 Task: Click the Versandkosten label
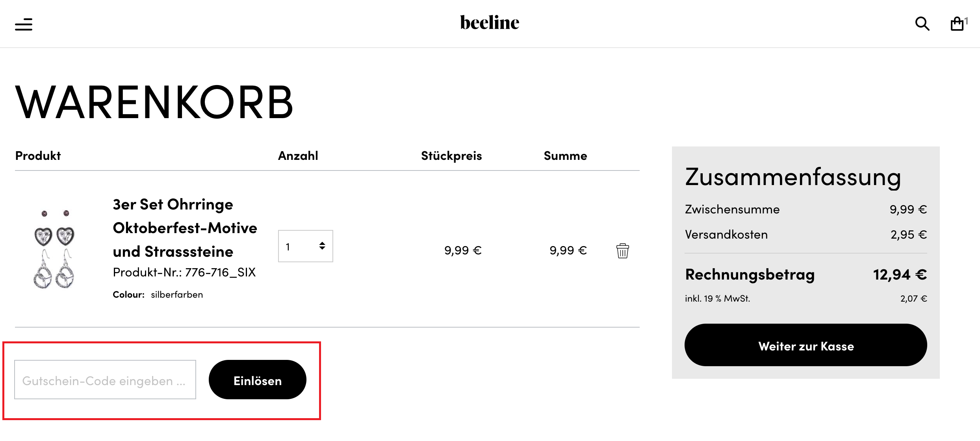click(x=726, y=235)
